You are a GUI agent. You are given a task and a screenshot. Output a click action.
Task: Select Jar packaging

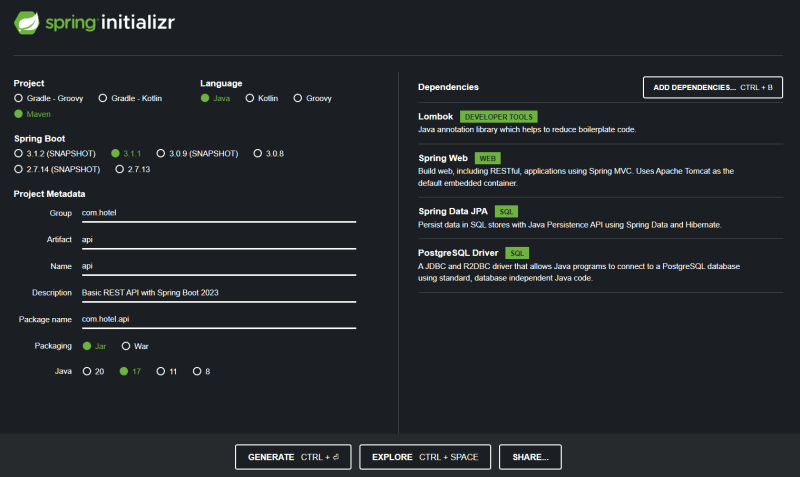[94, 346]
